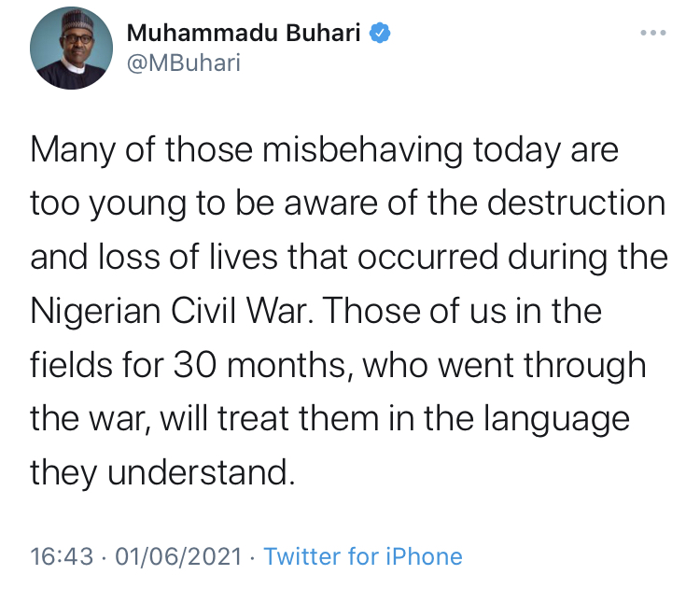This screenshot has height=589, width=700.
Task: Click the "Twitter for iPhone" source link
Action: [363, 557]
